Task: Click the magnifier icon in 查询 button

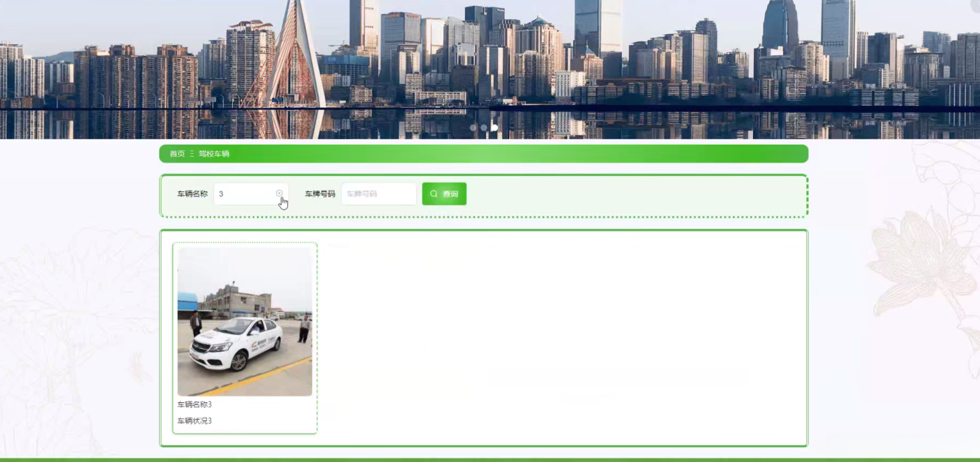Action: (x=434, y=194)
